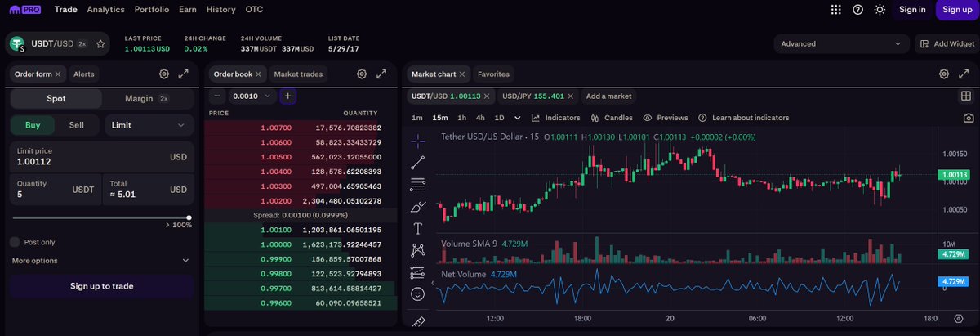Click the Sign in link
The width and height of the screenshot is (980, 336).
coord(912,10)
